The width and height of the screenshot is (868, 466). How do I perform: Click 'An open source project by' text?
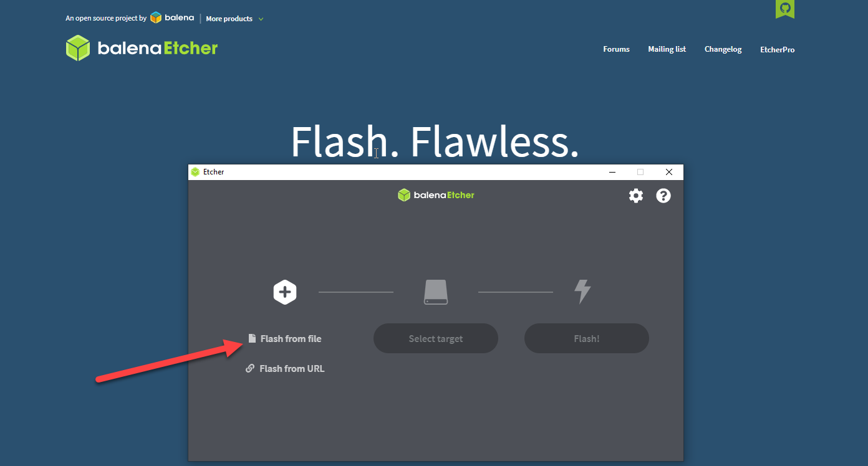(x=106, y=19)
